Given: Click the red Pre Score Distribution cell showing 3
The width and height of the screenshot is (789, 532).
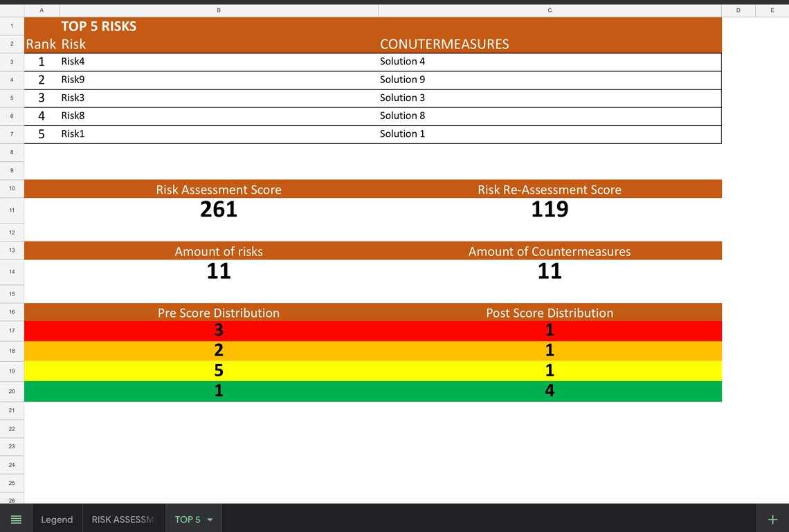Looking at the screenshot, I should [x=219, y=330].
